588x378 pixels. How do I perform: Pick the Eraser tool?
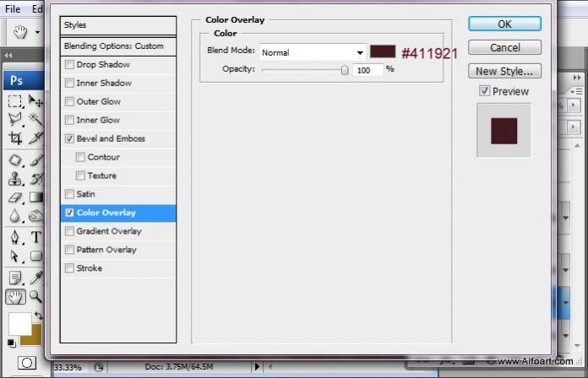point(15,197)
